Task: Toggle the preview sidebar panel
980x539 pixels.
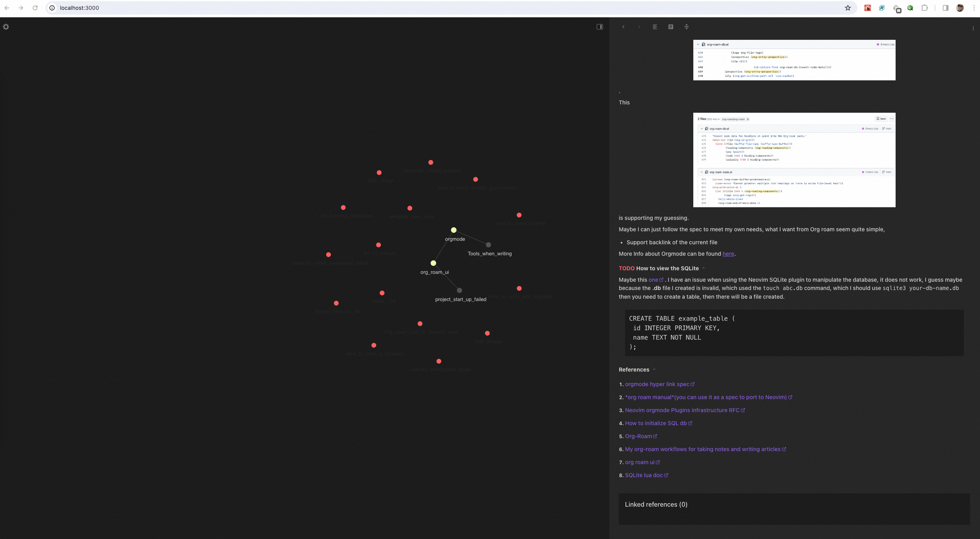Action: [599, 27]
